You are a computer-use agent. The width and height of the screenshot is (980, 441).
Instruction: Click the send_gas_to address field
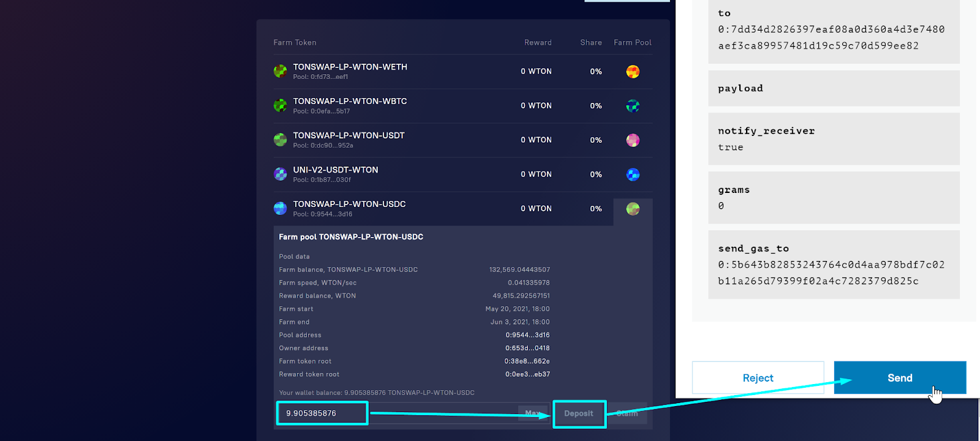pyautogui.click(x=834, y=265)
